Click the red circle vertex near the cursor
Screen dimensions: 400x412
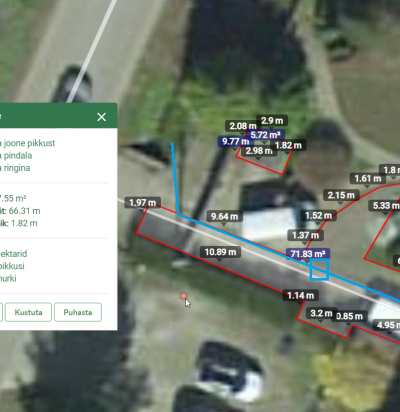[183, 296]
